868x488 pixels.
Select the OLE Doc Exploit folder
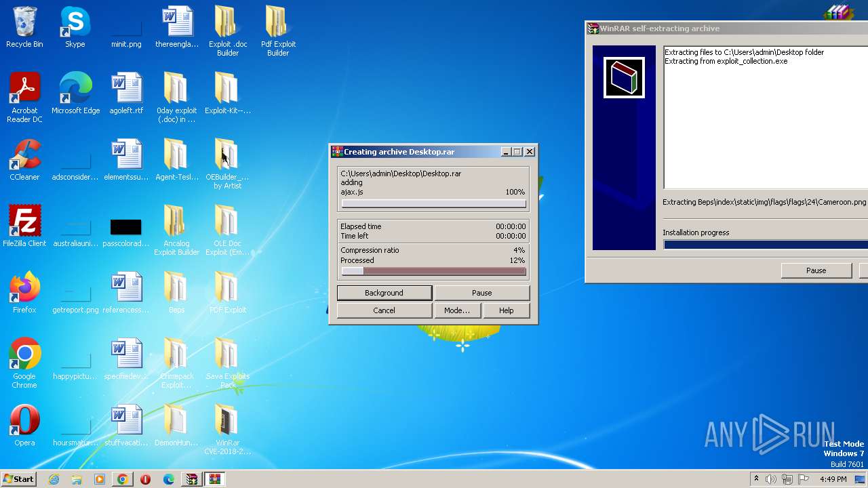pyautogui.click(x=228, y=231)
